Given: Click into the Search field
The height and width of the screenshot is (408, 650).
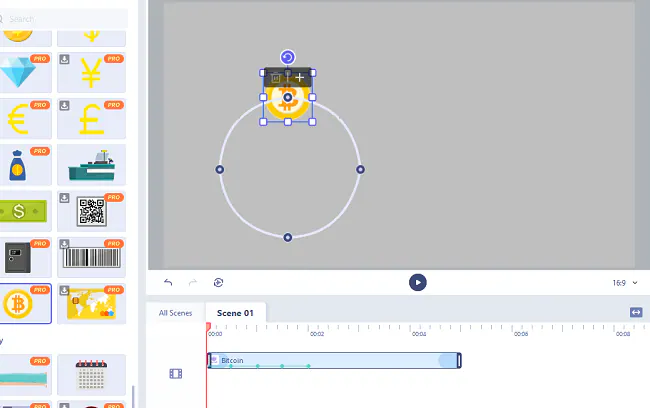Looking at the screenshot, I should [62, 19].
